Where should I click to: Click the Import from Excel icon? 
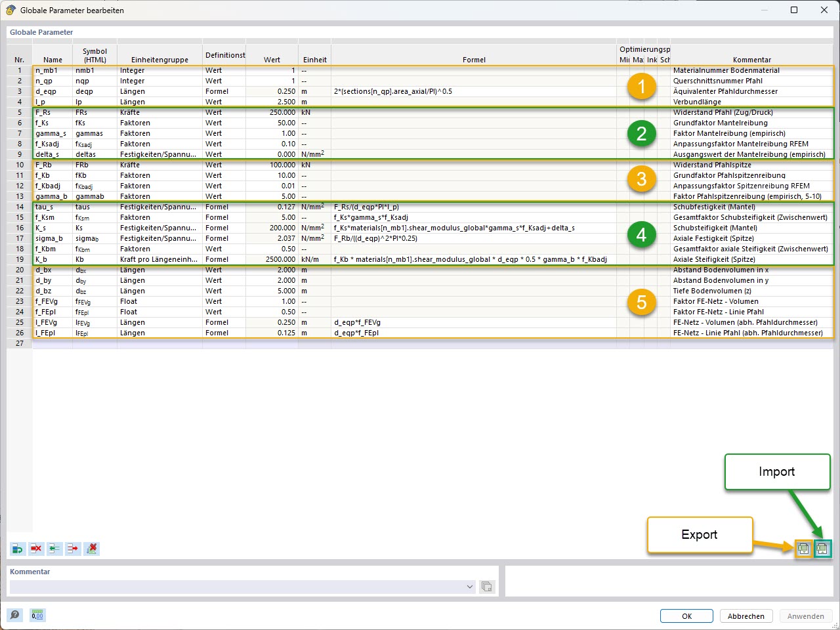822,549
